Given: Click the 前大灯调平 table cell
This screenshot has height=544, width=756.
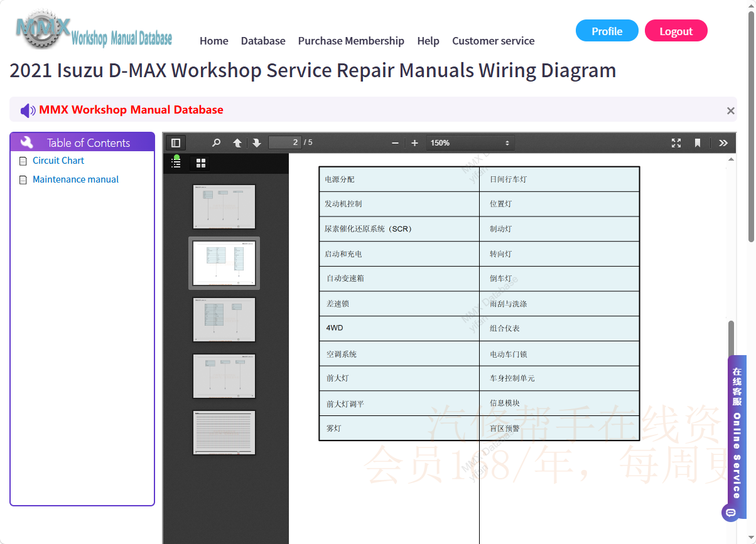Looking at the screenshot, I should [x=399, y=403].
